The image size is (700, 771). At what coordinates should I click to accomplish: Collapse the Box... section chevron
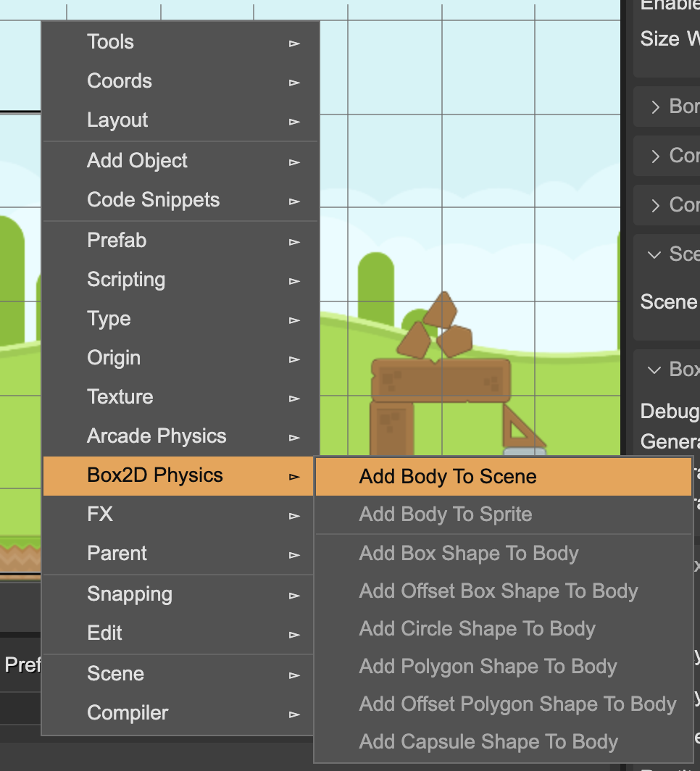coord(654,370)
